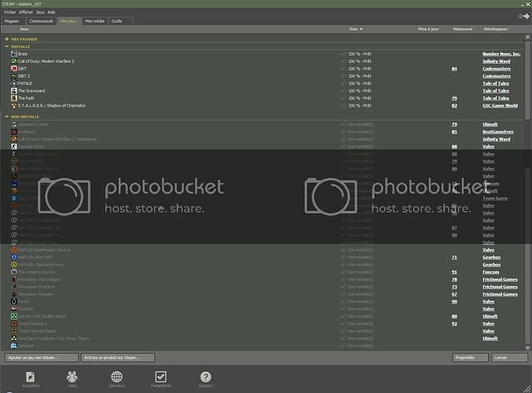Click the Splinter Cell: Double Agent icon
Viewport: 532px width, 393px height.
14,317
